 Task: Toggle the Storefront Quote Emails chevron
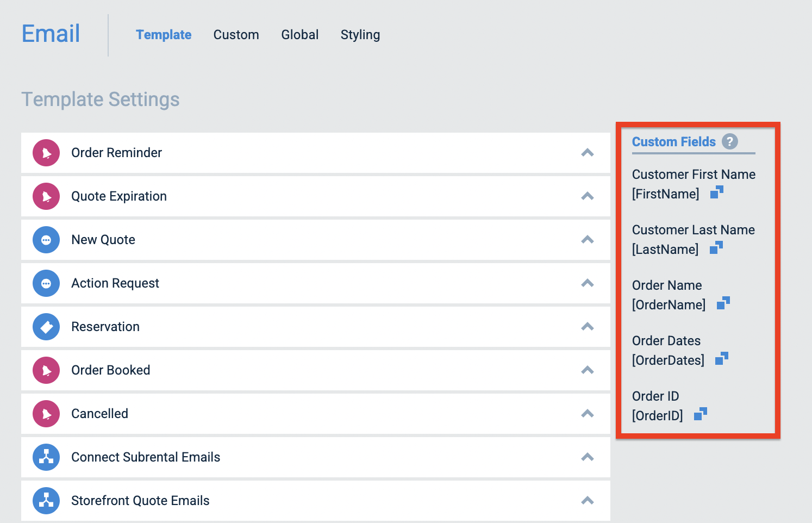(x=588, y=501)
